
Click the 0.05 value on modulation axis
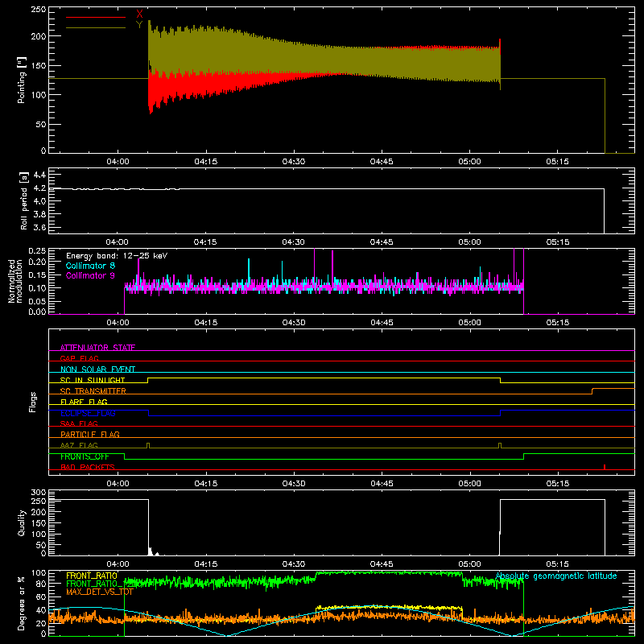point(38,301)
